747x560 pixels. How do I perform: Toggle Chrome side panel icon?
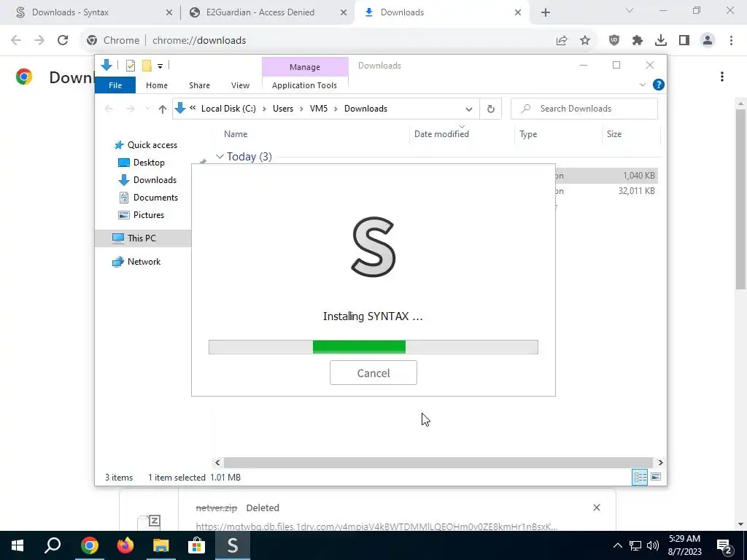[x=684, y=41]
